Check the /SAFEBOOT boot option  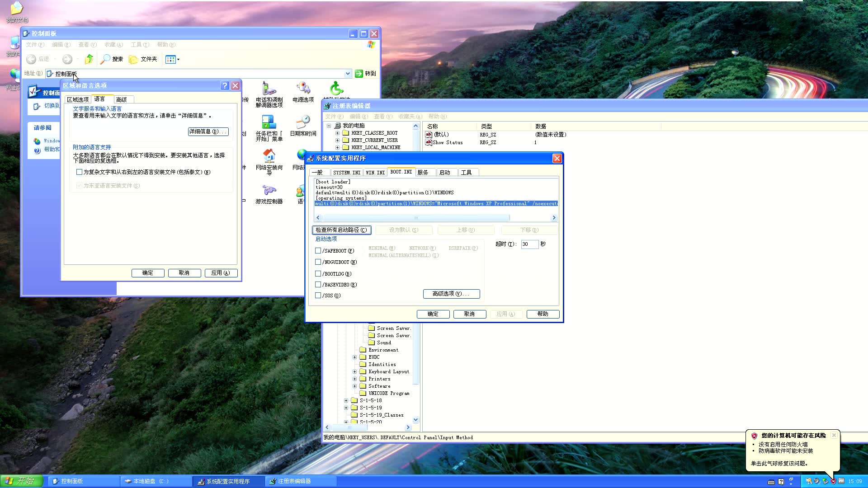318,250
